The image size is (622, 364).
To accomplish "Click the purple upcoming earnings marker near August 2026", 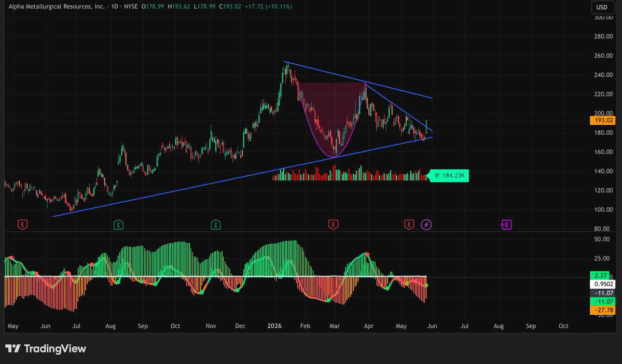I will (506, 225).
